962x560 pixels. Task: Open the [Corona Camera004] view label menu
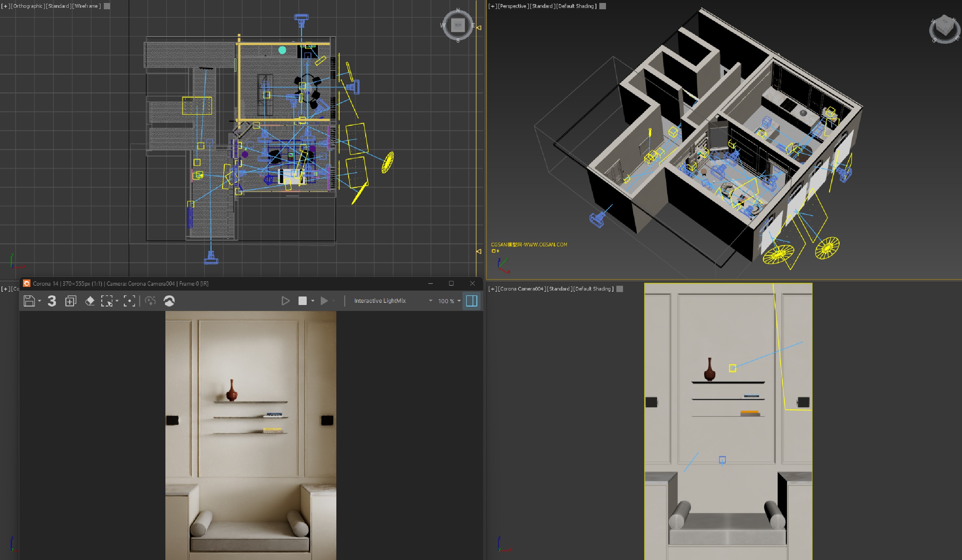click(x=522, y=289)
